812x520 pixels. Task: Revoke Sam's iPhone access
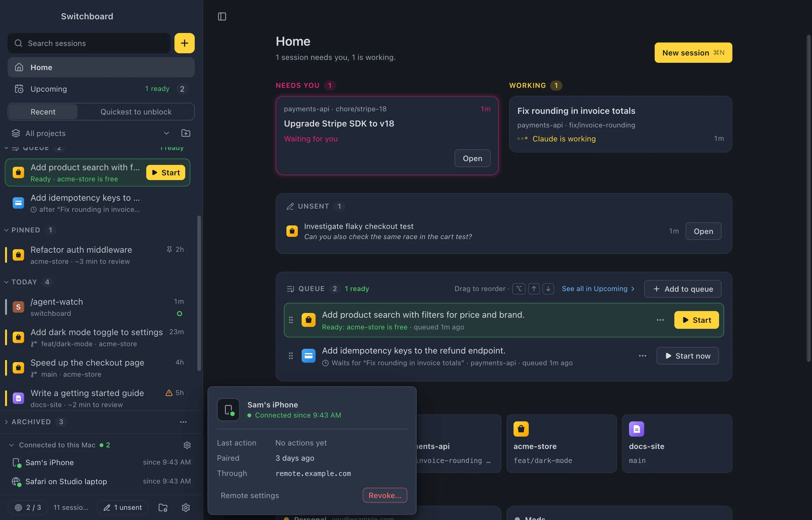pyautogui.click(x=385, y=495)
